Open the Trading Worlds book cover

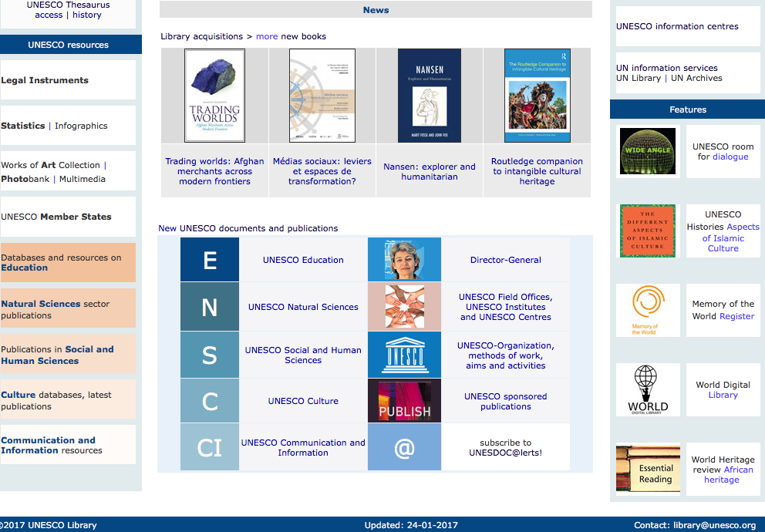click(214, 96)
